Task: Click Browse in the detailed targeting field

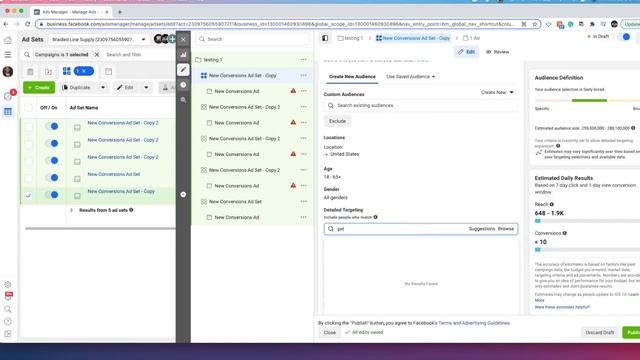Action: point(506,229)
